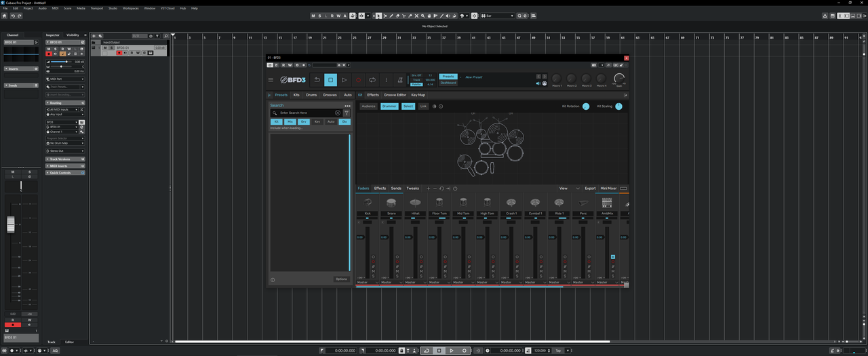Click the BFD3 undo arrow button
The width and height of the screenshot is (868, 356).
point(317,80)
